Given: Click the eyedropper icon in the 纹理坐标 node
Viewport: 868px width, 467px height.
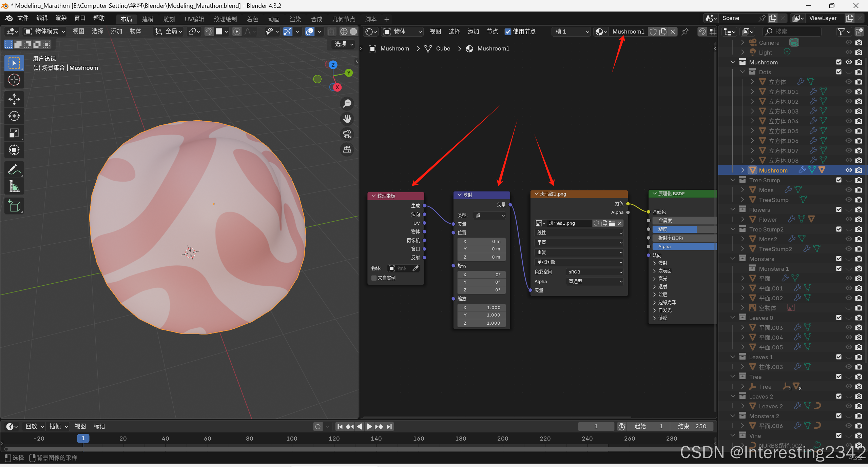Looking at the screenshot, I should click(416, 268).
